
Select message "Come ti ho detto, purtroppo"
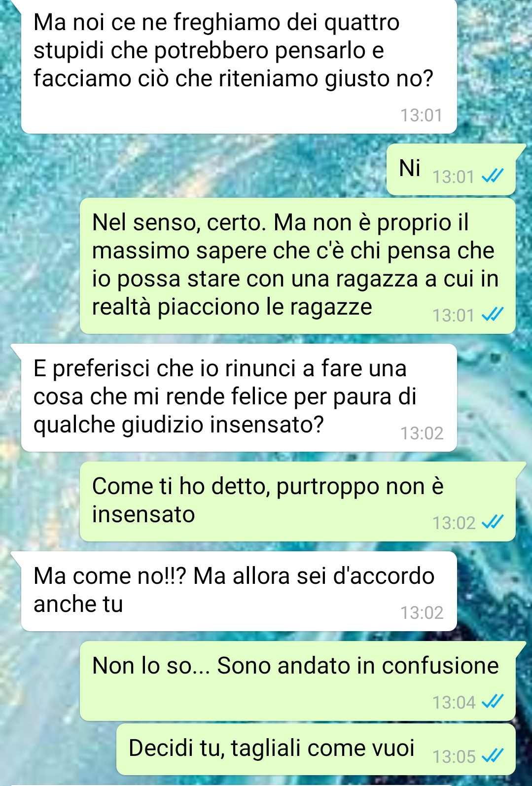(x=298, y=501)
